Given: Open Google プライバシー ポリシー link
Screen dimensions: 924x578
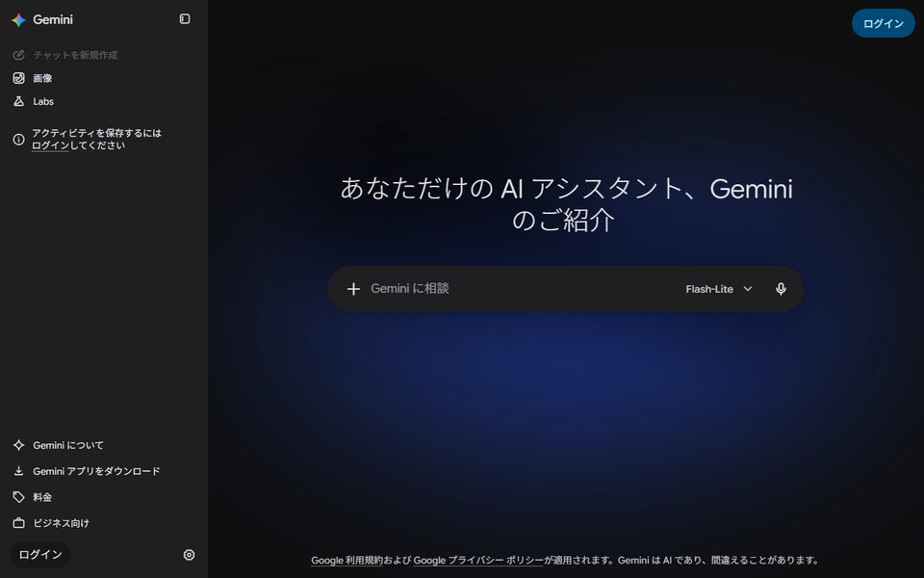Looking at the screenshot, I should (478, 561).
